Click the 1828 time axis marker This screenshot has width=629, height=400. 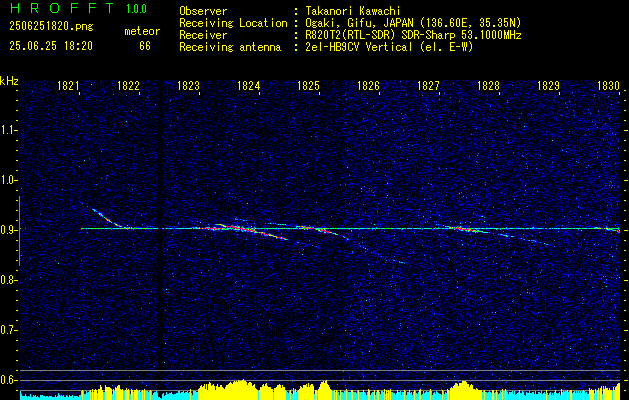(x=488, y=86)
